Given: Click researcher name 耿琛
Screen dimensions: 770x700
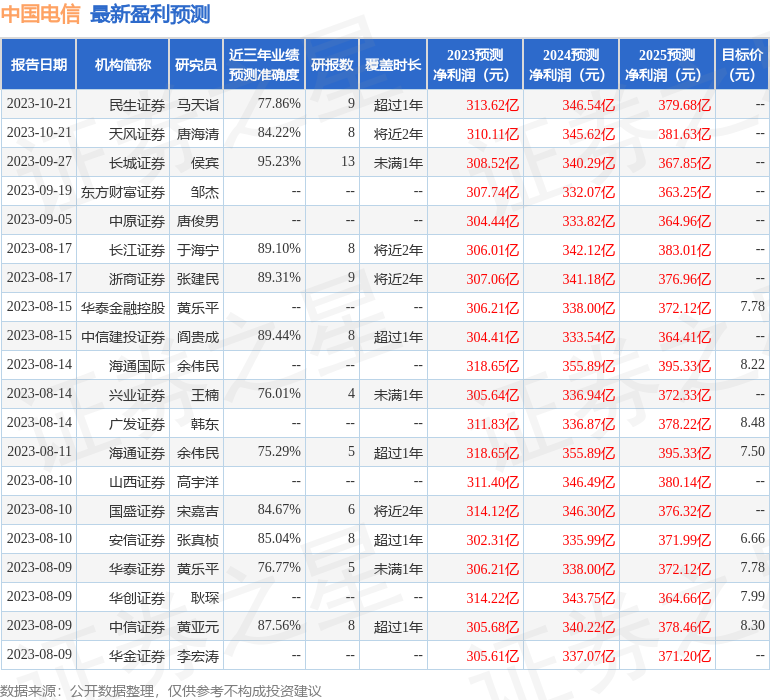Looking at the screenshot, I should (205, 598).
